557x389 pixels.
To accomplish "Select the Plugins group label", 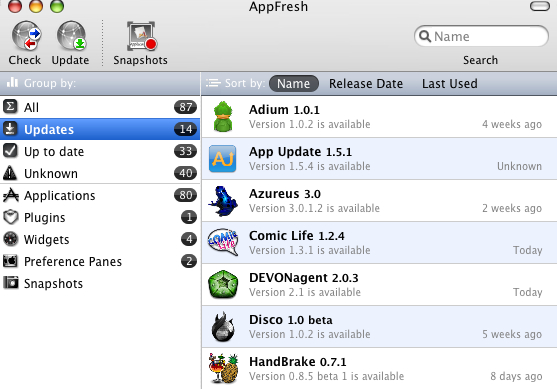I will (45, 218).
